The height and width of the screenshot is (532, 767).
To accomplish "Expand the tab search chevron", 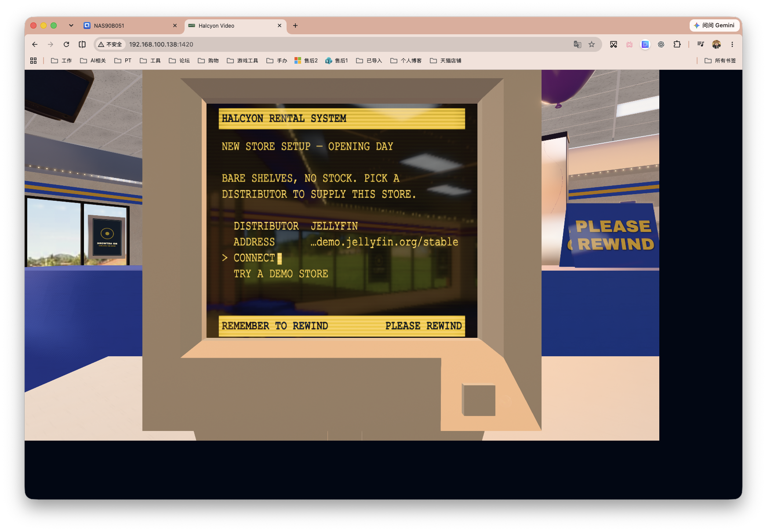I will [71, 25].
